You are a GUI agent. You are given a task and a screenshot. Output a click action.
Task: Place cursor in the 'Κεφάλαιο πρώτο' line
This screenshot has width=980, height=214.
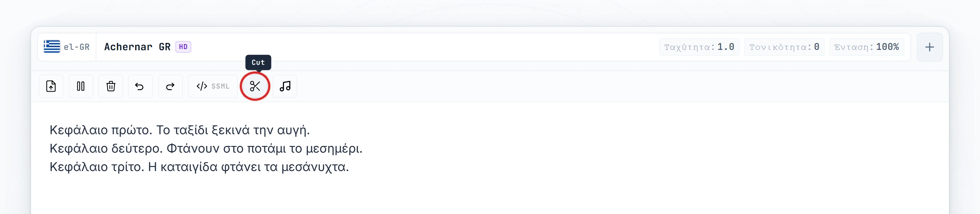180,130
